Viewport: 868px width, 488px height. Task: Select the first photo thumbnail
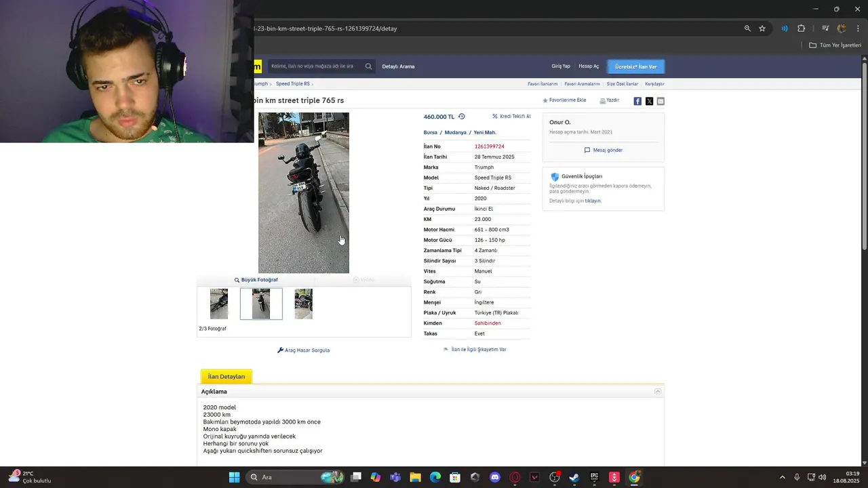[x=219, y=304]
